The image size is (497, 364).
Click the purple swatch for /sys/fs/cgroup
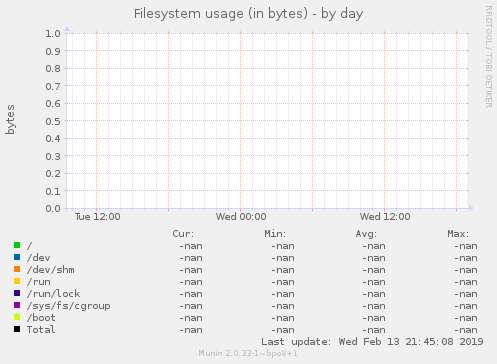[x=17, y=305]
